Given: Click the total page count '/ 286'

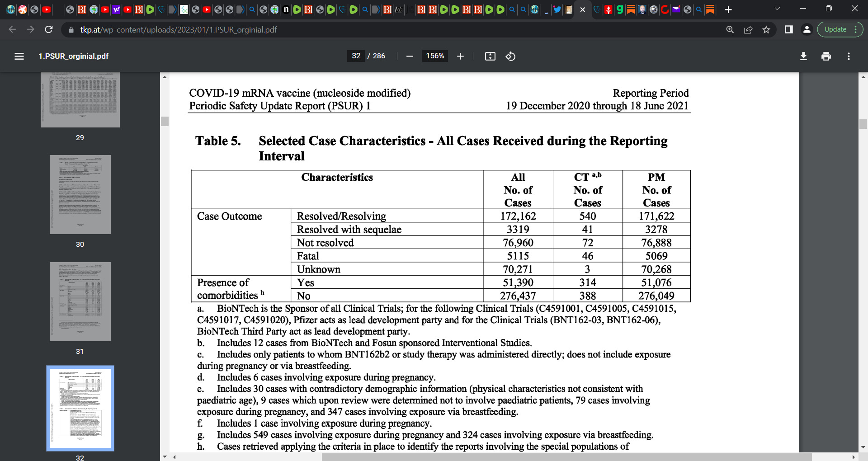Looking at the screenshot, I should pyautogui.click(x=376, y=56).
